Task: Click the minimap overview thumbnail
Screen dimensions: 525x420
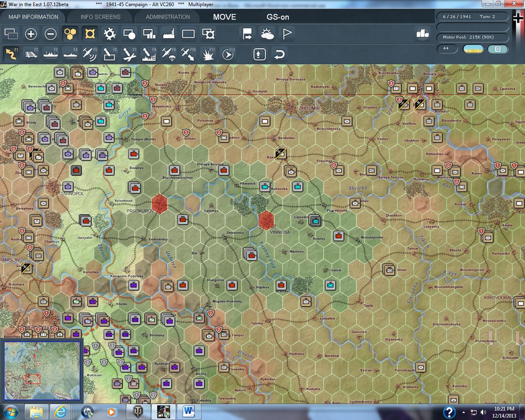Action: [42, 371]
